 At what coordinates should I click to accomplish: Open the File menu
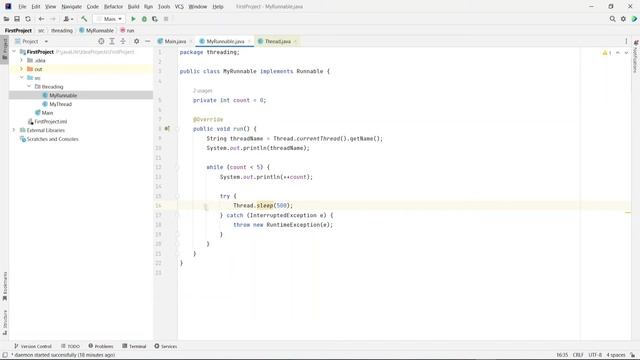(22, 7)
